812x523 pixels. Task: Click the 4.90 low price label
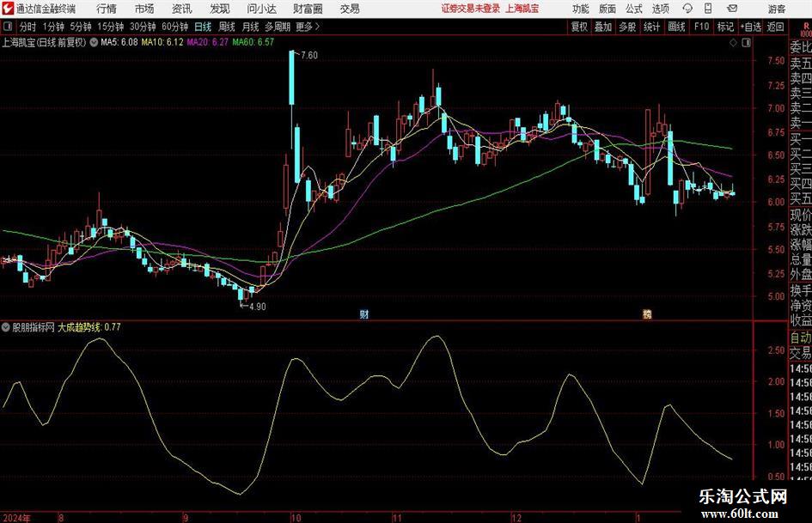[258, 307]
